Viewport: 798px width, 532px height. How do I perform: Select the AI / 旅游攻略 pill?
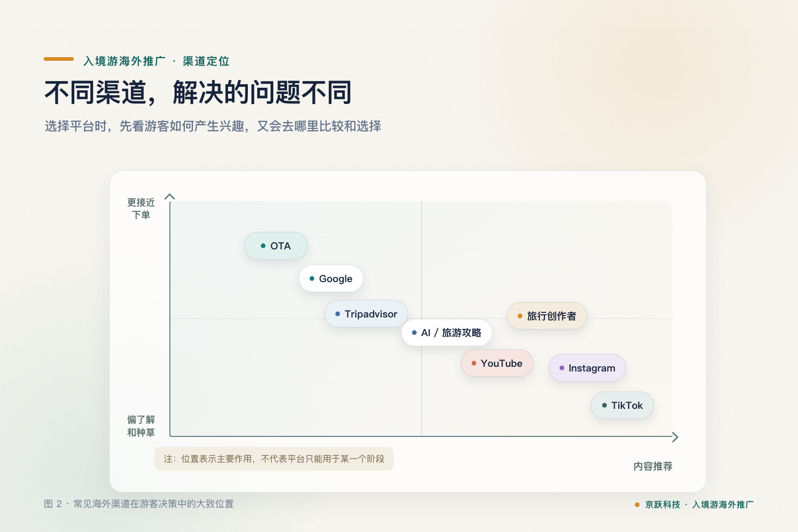pyautogui.click(x=447, y=332)
